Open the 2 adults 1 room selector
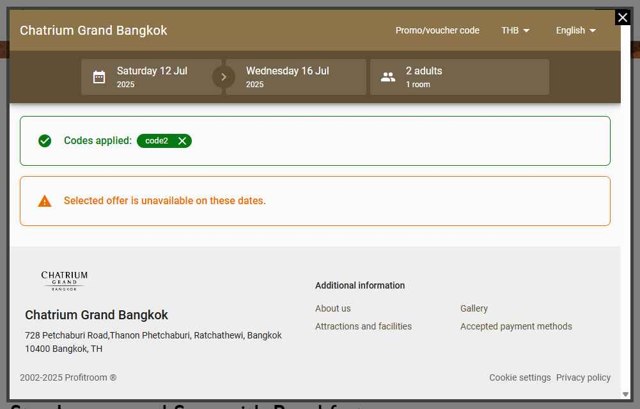Image resolution: width=640 pixels, height=409 pixels. click(x=460, y=77)
